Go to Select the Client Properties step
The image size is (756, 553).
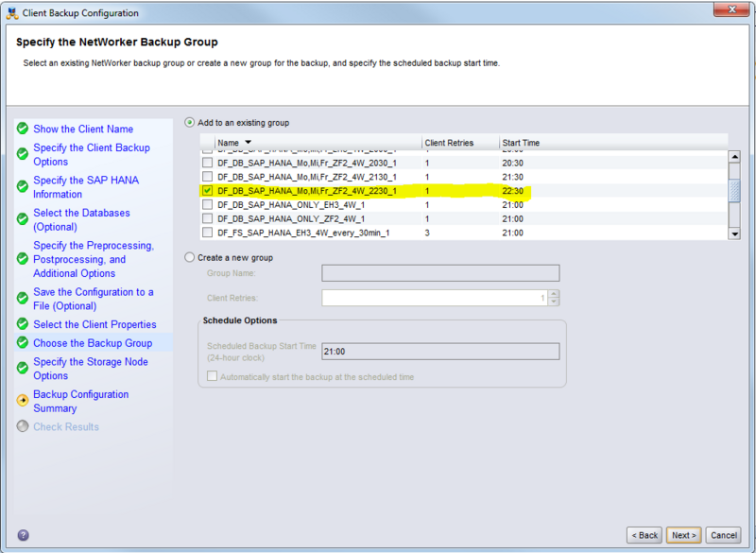coord(94,324)
